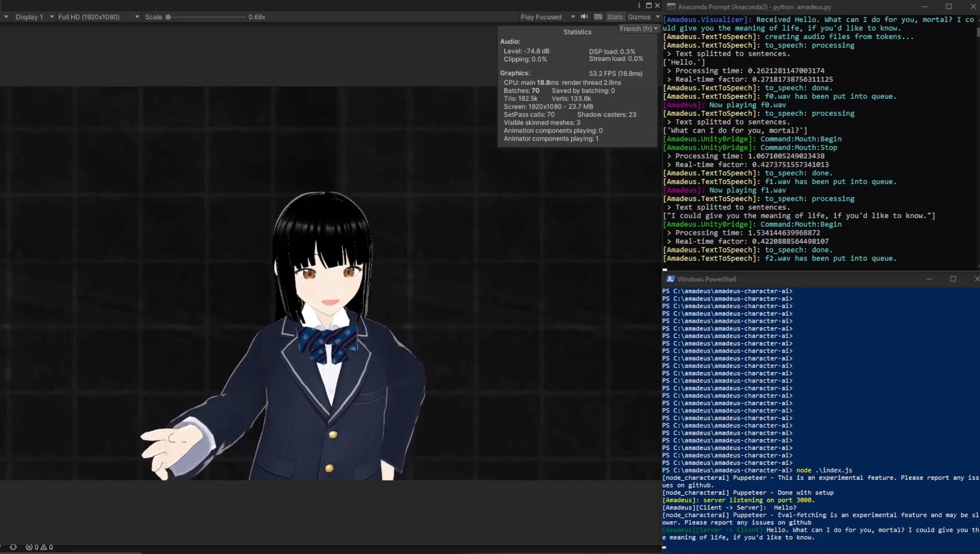Image resolution: width=980 pixels, height=554 pixels.
Task: Click the 'Clipping: 0.0%' value
Action: point(525,59)
